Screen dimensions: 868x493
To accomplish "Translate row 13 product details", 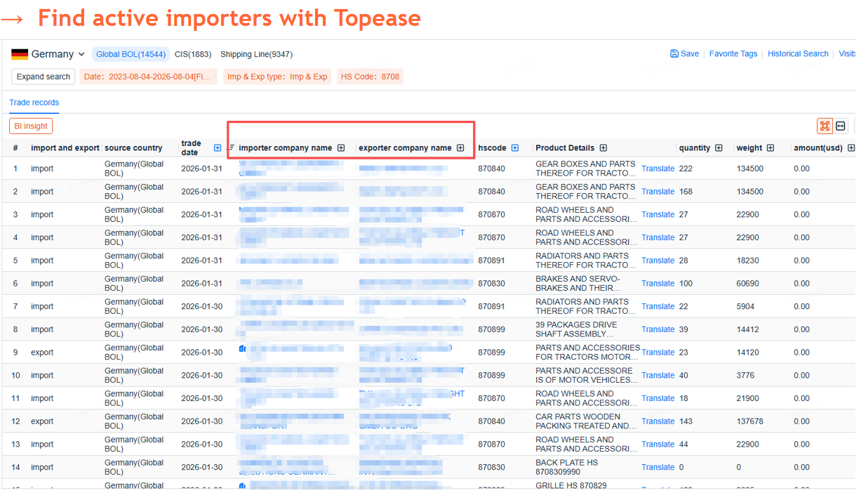I will pyautogui.click(x=657, y=445).
